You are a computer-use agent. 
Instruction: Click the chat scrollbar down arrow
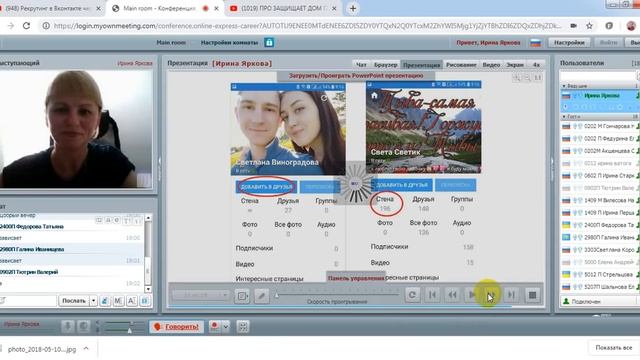click(148, 289)
